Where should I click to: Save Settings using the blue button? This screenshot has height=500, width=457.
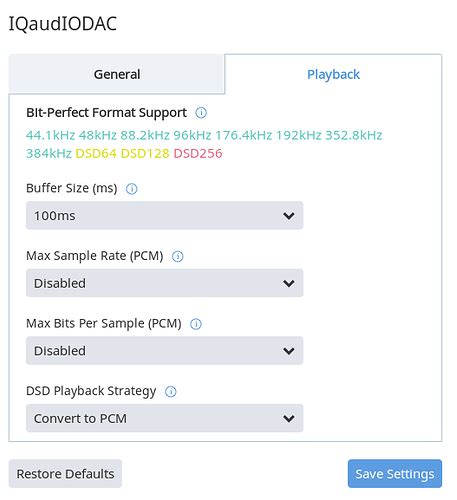click(x=395, y=474)
